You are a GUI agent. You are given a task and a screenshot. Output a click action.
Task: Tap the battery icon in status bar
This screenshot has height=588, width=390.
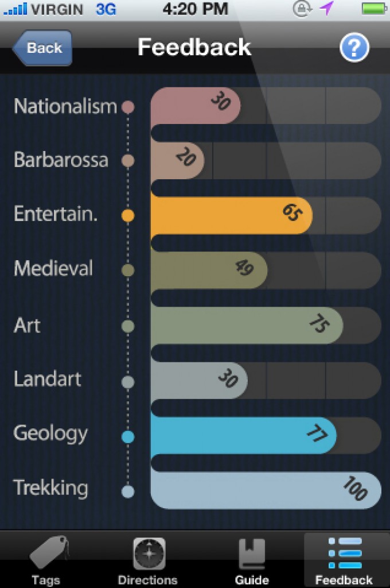tap(373, 9)
